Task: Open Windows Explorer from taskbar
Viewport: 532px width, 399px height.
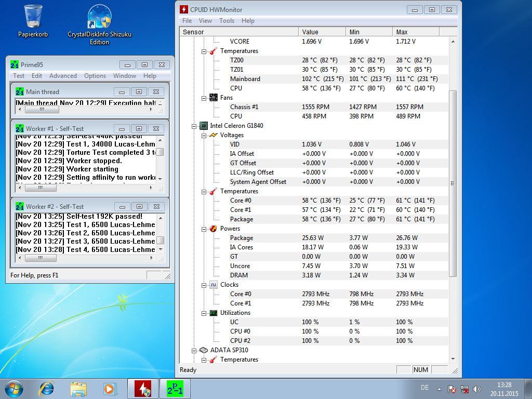Action: tap(78, 389)
